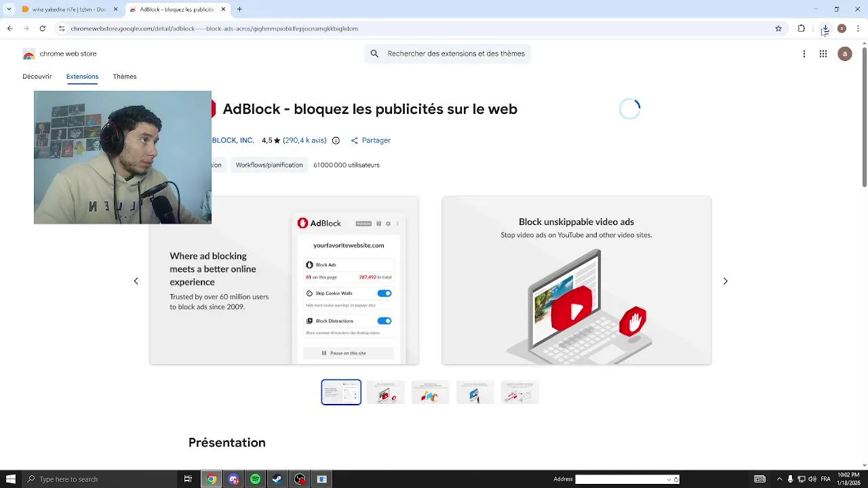This screenshot has width=868, height=488.
Task: Open Spotify from the taskbar
Action: tap(255, 479)
